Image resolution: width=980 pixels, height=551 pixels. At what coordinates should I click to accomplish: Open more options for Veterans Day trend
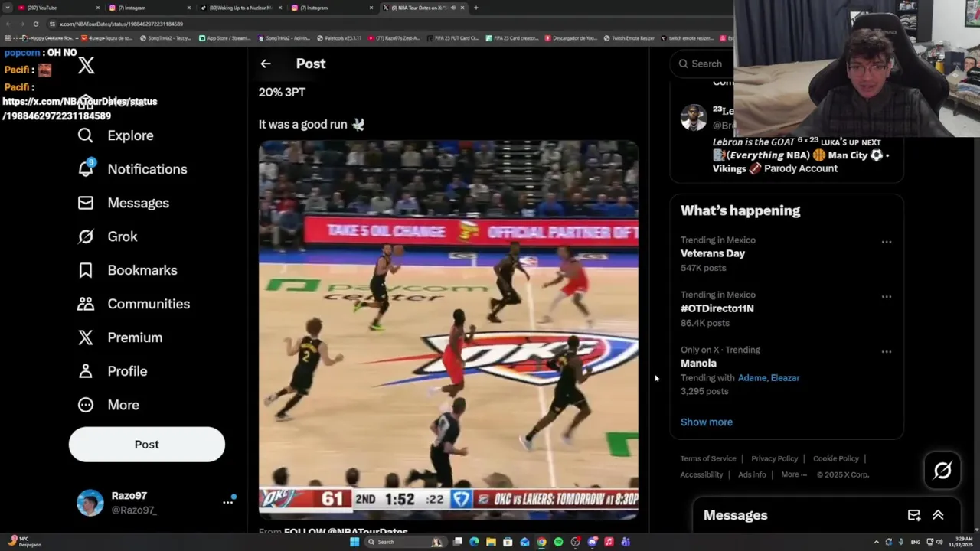tap(887, 242)
